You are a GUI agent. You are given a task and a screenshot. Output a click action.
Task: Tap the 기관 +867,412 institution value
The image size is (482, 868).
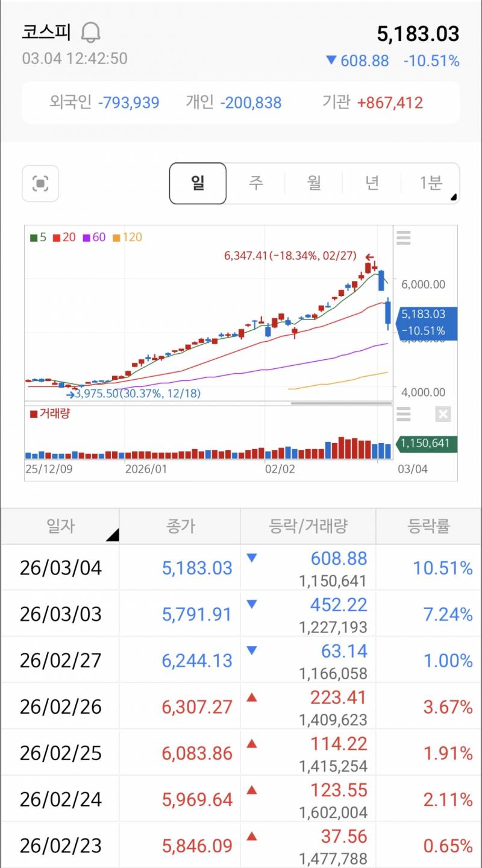(372, 102)
